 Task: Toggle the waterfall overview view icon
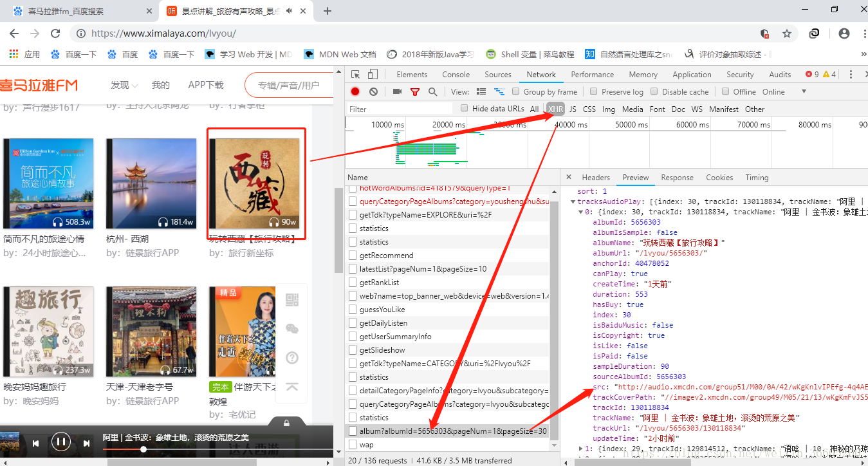point(499,92)
